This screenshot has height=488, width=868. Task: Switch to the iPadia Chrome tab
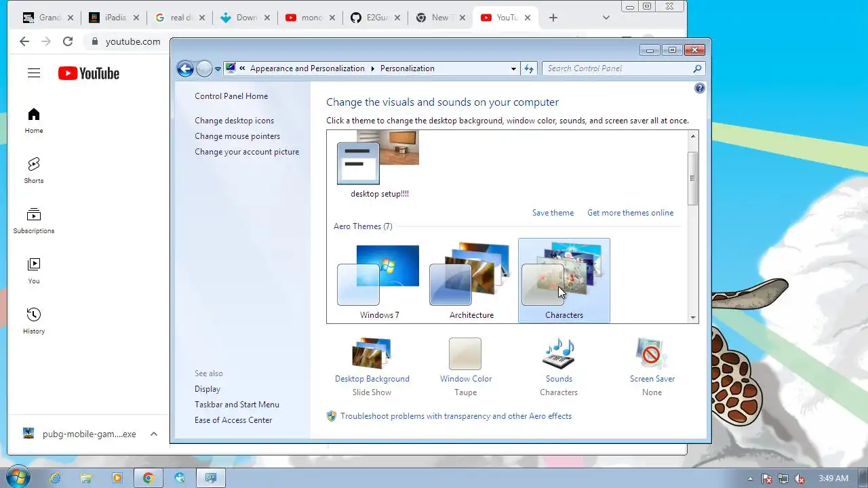(x=113, y=18)
